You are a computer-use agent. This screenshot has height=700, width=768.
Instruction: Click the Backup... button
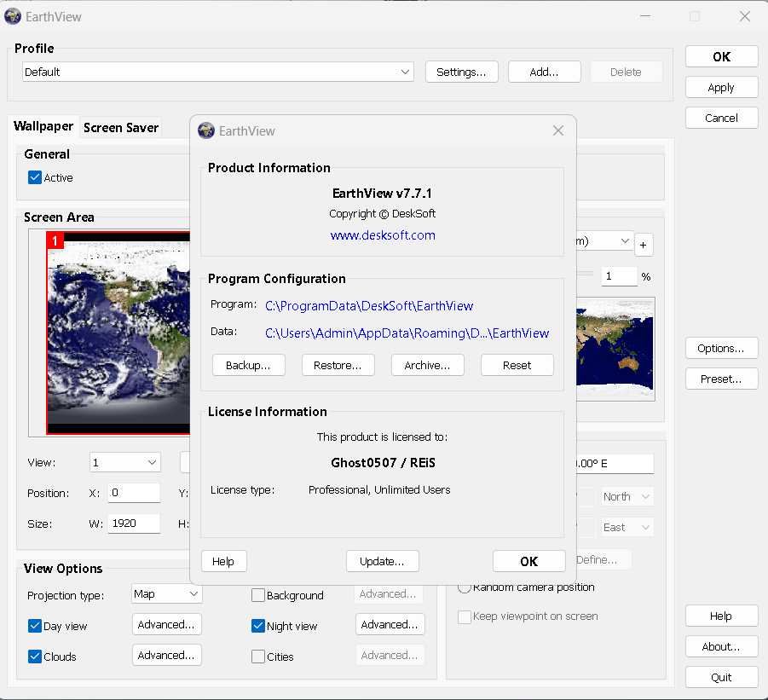(x=249, y=366)
